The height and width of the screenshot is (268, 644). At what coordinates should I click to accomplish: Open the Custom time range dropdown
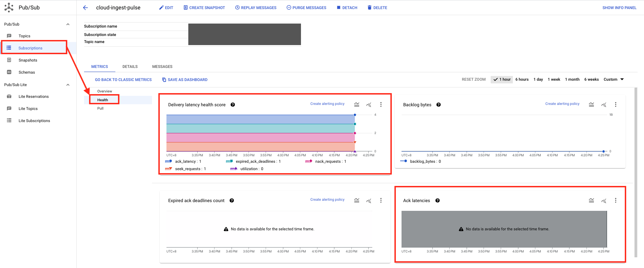coord(614,79)
